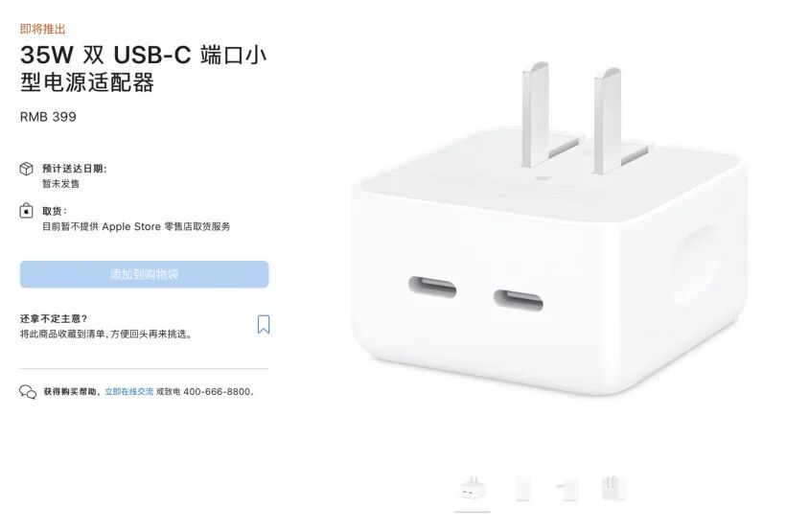The height and width of the screenshot is (532, 786).
Task: Click the left USB-C port on adapter
Action: [432, 288]
